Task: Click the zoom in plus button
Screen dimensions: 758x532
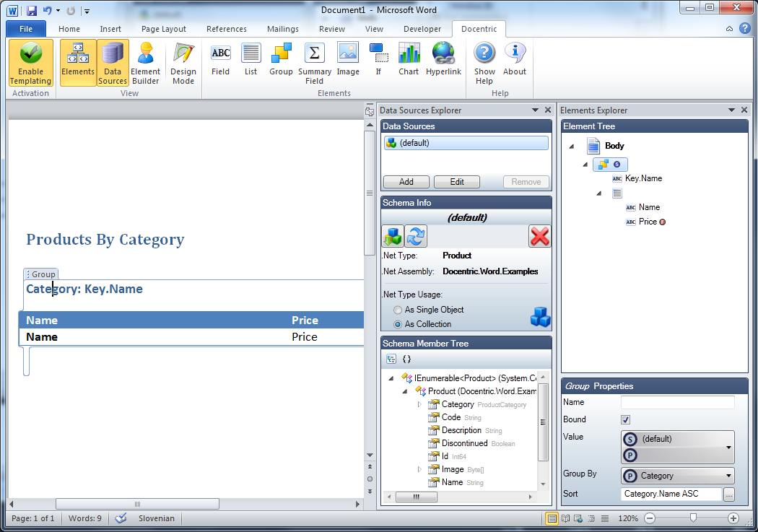Action: point(733,518)
